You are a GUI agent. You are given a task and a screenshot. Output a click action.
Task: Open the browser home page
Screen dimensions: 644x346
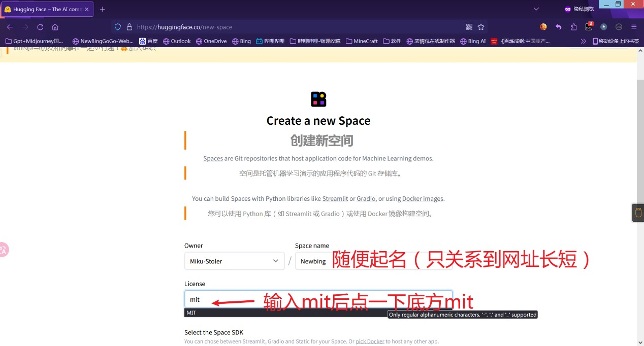(55, 27)
